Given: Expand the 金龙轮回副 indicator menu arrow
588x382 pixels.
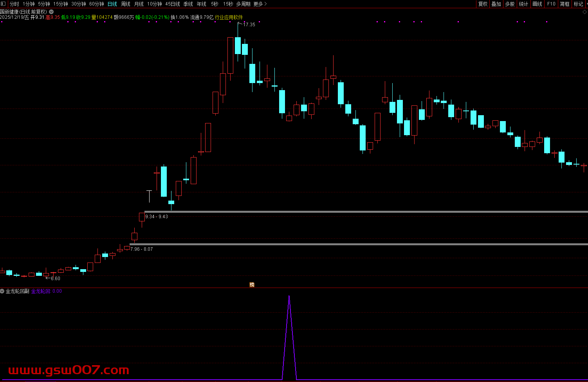Looking at the screenshot, I should 2,291.
